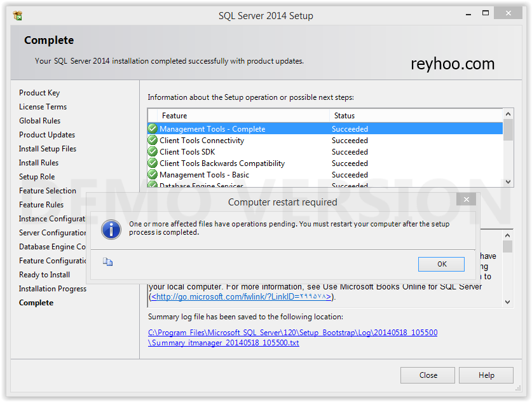The width and height of the screenshot is (532, 402).
Task: Open Help for SQL Server setup
Action: 486,375
